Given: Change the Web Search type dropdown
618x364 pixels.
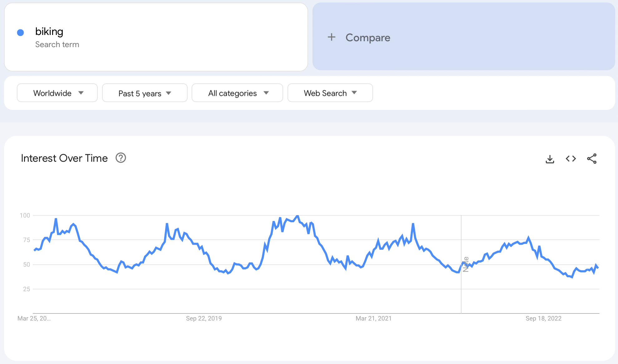Looking at the screenshot, I should [x=330, y=93].
